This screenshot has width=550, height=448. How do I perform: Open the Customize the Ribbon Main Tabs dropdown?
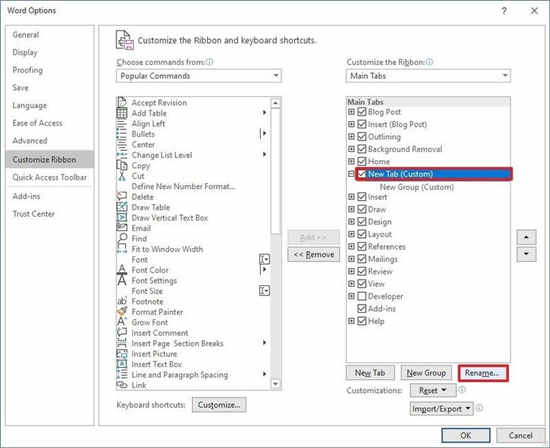click(x=428, y=76)
